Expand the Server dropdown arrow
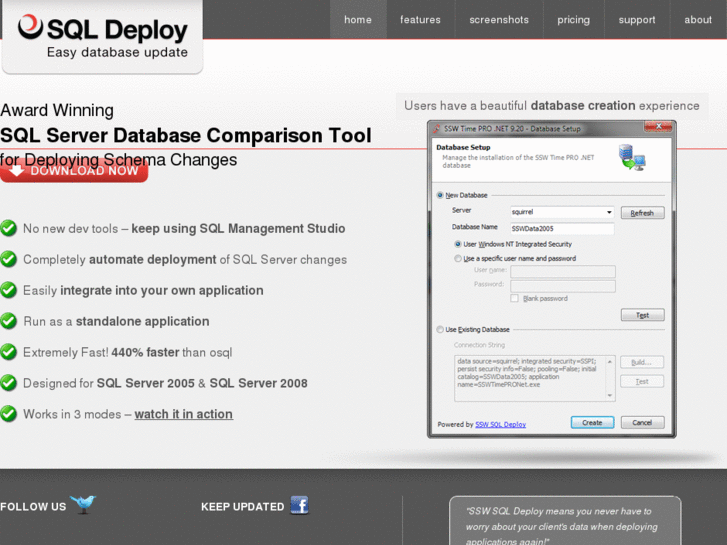 pos(609,212)
